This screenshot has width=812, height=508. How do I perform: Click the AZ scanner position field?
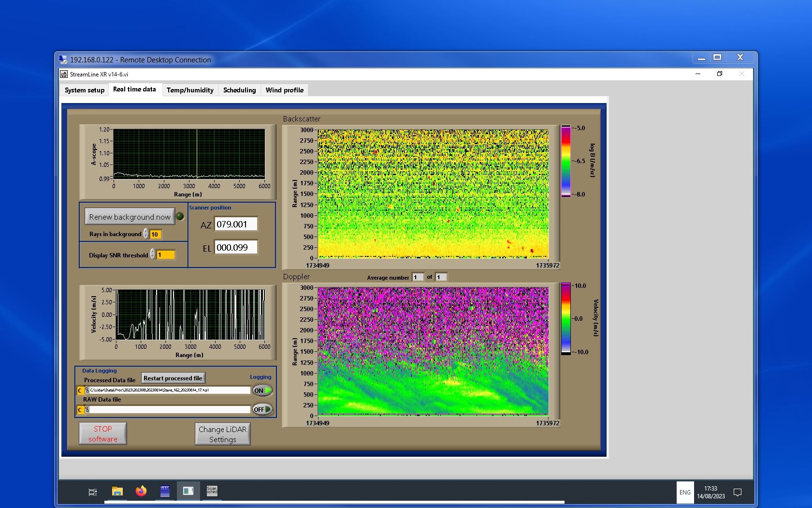tap(235, 224)
